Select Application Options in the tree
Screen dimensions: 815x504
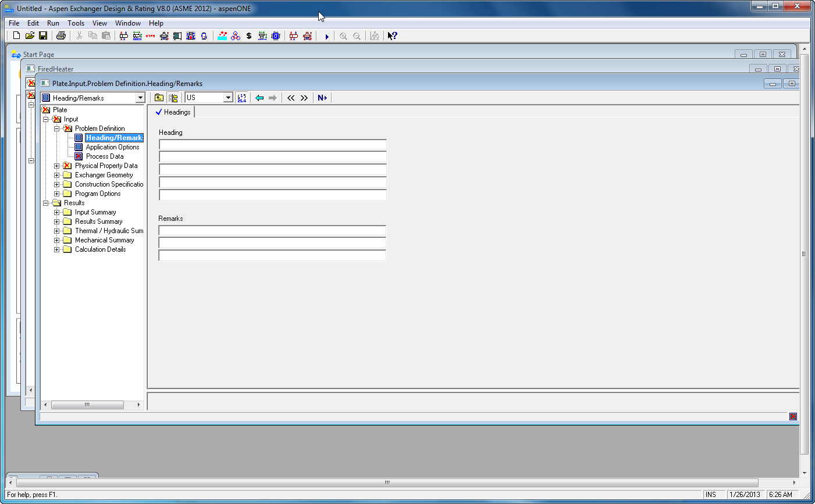[x=112, y=147]
